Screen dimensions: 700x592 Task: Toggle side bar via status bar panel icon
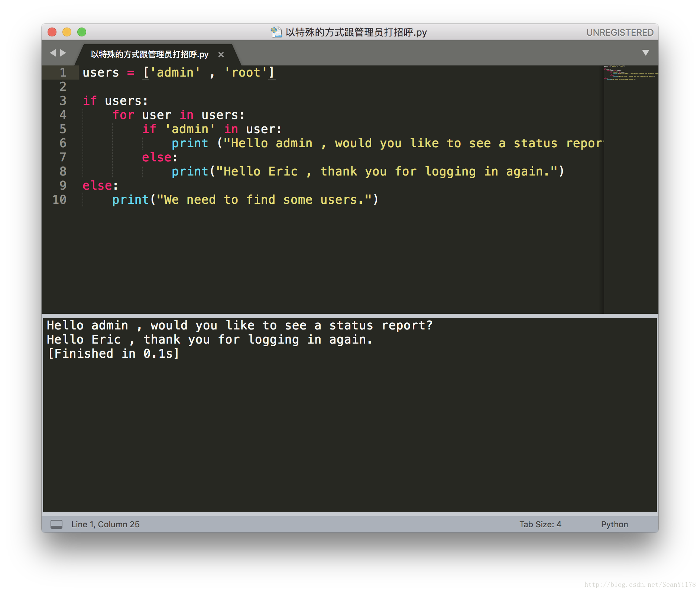[56, 524]
